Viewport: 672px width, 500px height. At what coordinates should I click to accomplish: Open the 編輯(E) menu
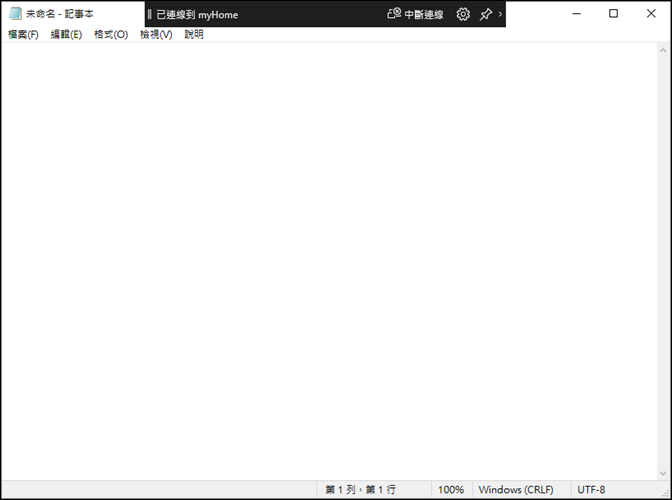[66, 34]
